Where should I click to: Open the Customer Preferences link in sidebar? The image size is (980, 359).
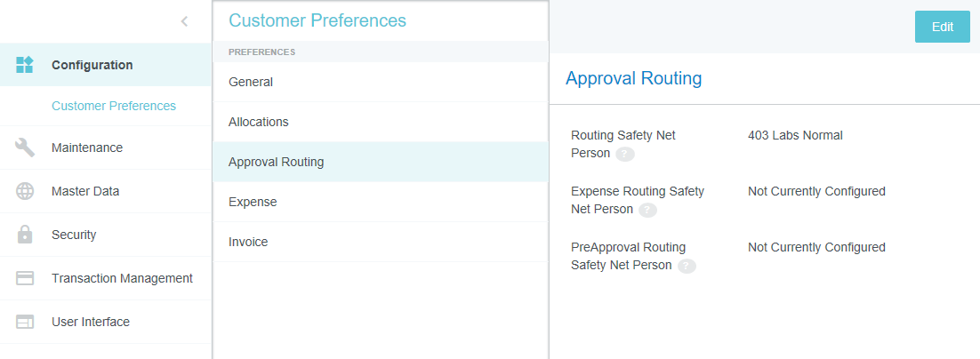pyautogui.click(x=114, y=106)
